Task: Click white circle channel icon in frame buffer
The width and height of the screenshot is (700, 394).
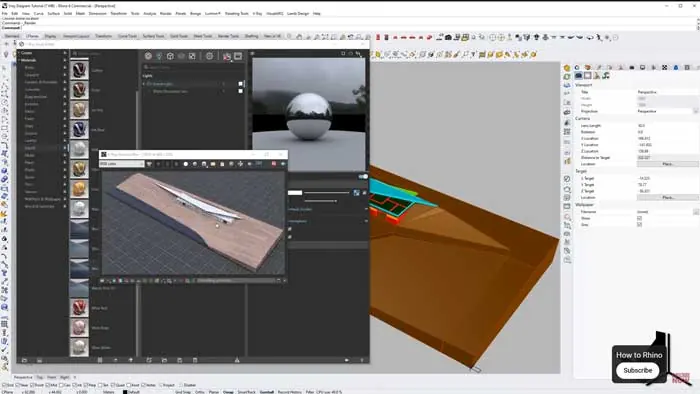Action: (186, 164)
